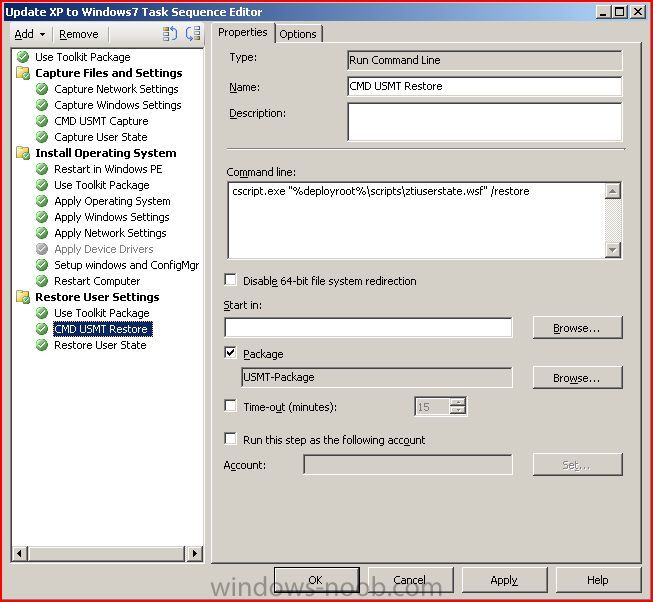This screenshot has width=653, height=602.
Task: Select the Apply Windows Settings step
Action: click(112, 217)
